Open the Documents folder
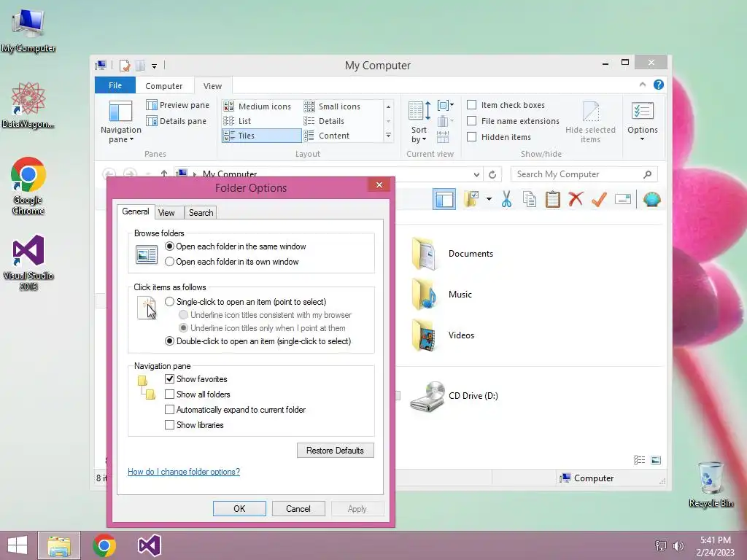This screenshot has height=560, width=747. 452,254
